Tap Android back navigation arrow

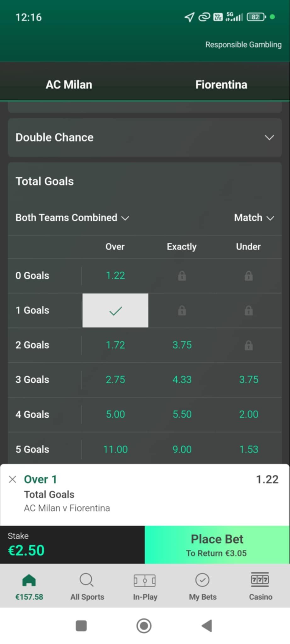coord(207,625)
